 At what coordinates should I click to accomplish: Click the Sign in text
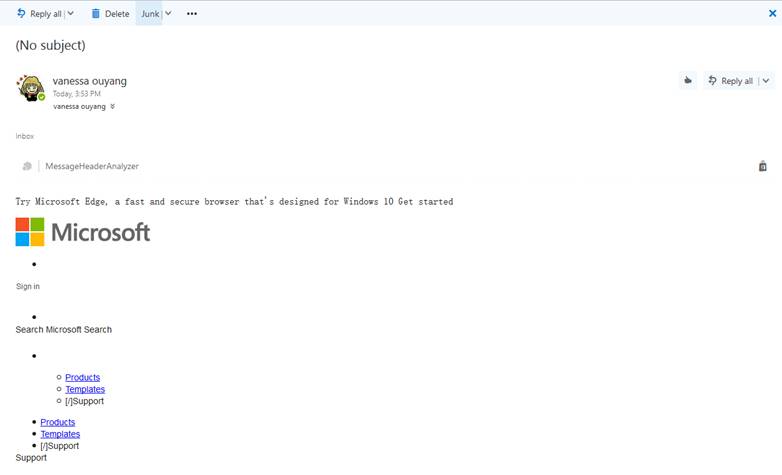pyautogui.click(x=27, y=286)
